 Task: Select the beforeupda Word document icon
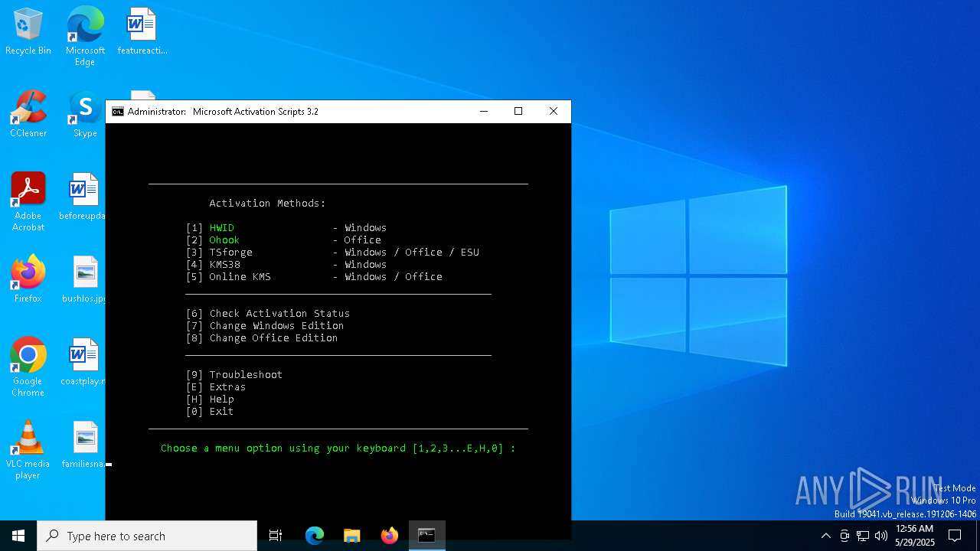tap(83, 197)
